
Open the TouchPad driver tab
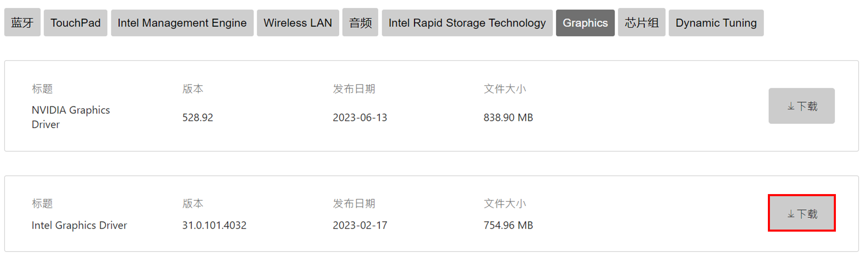point(76,23)
